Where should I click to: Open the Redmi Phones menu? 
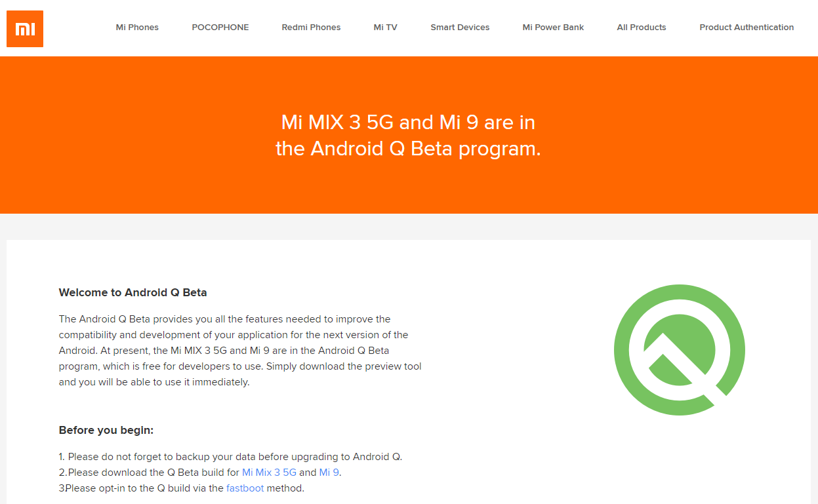tap(311, 28)
